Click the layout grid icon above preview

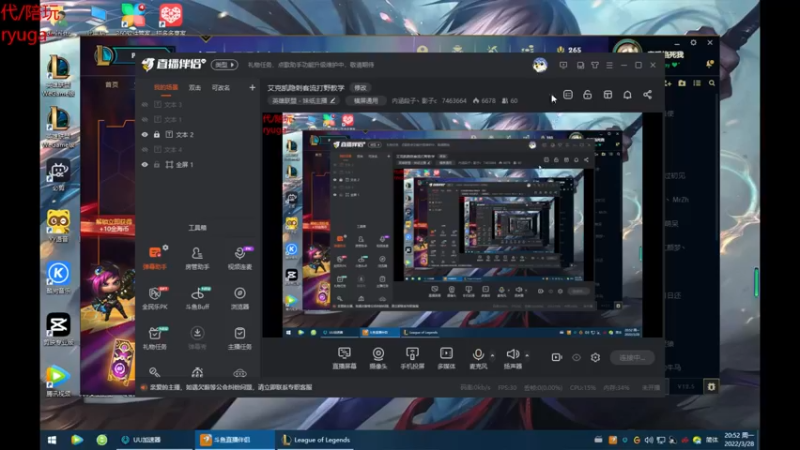point(608,95)
